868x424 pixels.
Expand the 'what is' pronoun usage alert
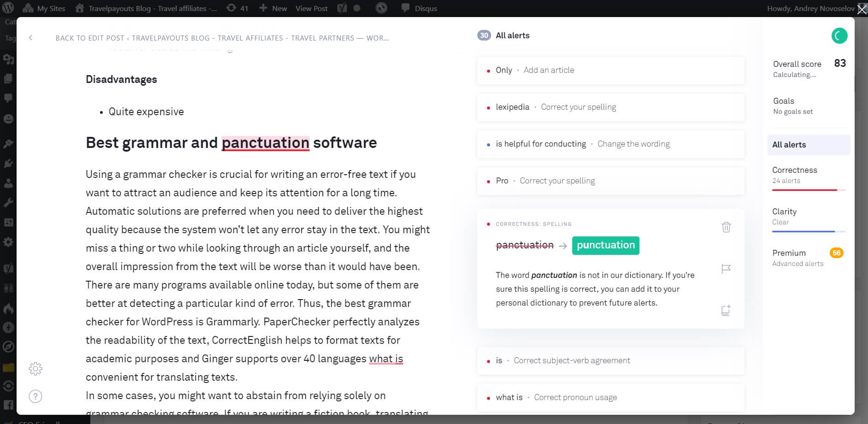point(610,397)
